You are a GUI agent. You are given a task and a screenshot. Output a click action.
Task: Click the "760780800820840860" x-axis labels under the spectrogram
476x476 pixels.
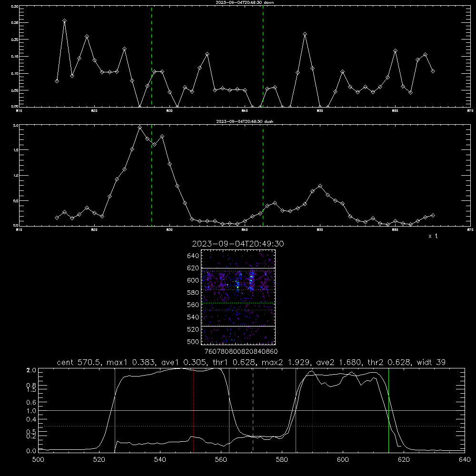click(x=241, y=351)
